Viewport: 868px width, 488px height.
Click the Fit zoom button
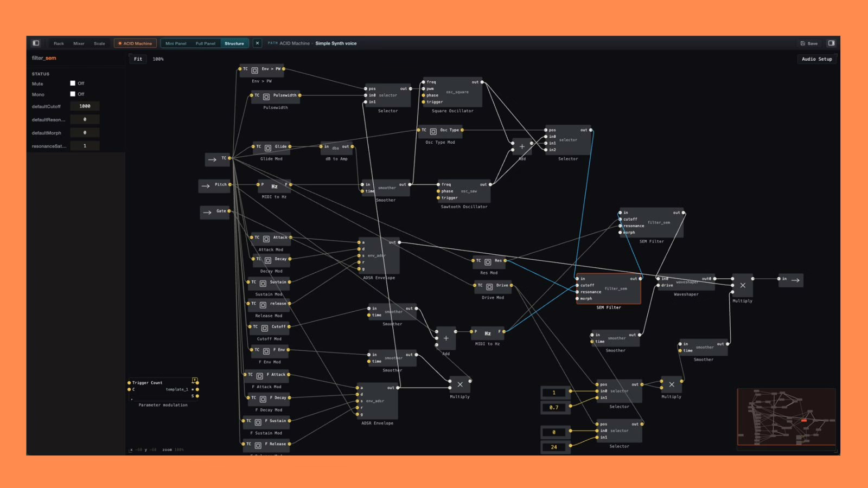[138, 59]
